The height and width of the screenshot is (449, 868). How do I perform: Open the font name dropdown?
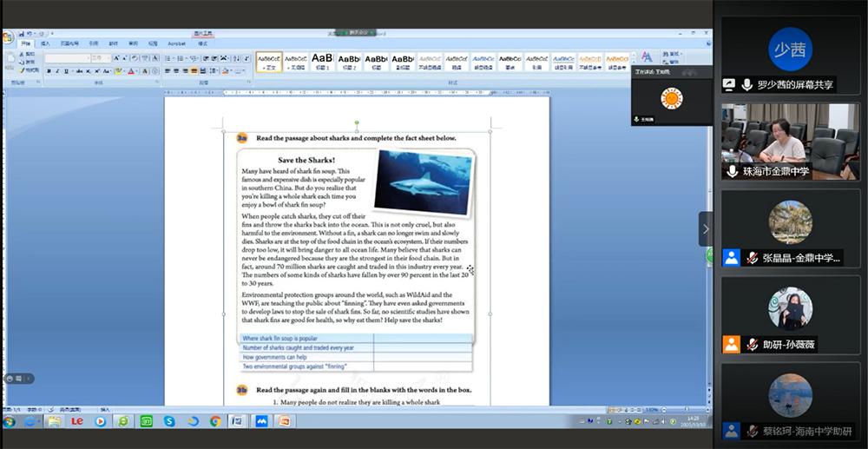[87, 58]
